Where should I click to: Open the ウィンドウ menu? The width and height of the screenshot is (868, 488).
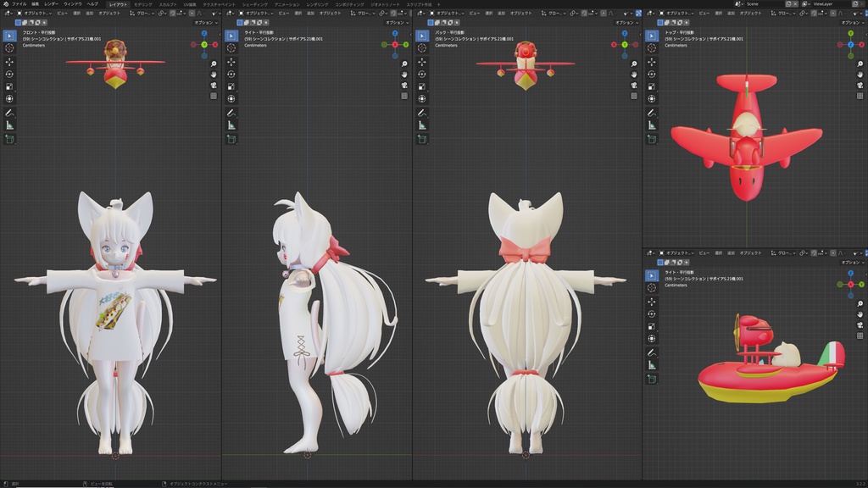(x=73, y=4)
